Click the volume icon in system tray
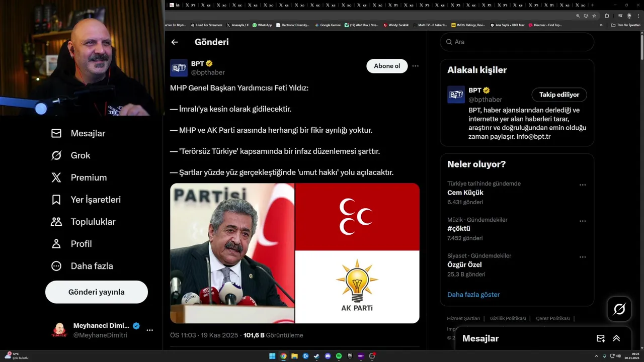The height and width of the screenshot is (362, 644). (618, 356)
